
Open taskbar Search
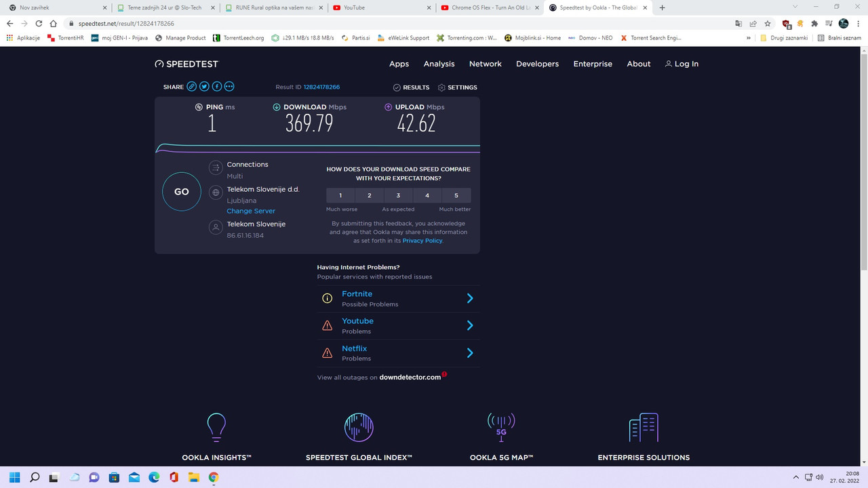(x=35, y=477)
